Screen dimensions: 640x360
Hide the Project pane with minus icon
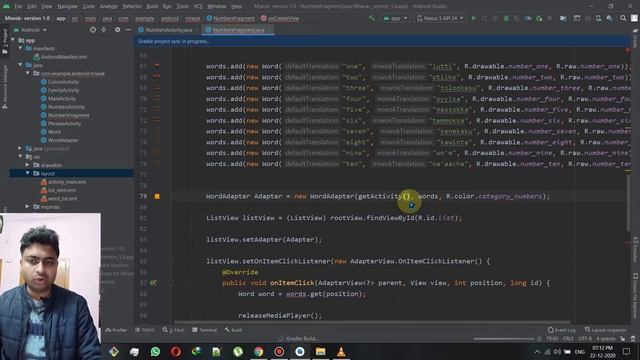coord(128,30)
